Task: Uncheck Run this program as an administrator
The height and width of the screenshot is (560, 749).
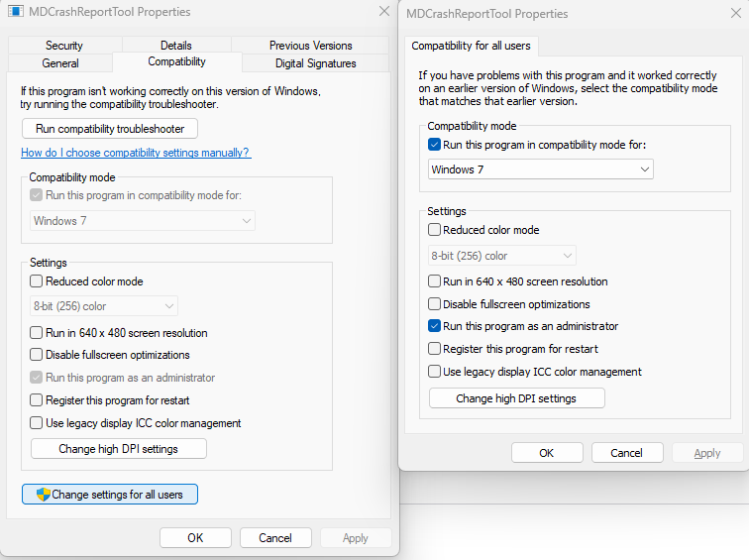Action: (x=435, y=326)
